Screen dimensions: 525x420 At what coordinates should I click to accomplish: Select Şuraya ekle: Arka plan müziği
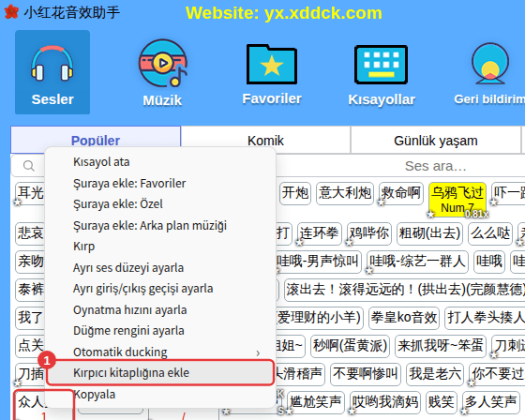tap(160, 225)
